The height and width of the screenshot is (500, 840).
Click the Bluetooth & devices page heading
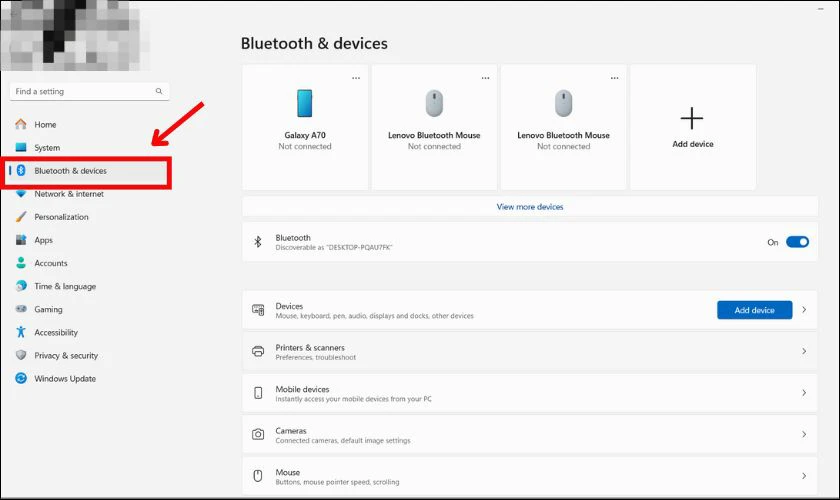(314, 43)
